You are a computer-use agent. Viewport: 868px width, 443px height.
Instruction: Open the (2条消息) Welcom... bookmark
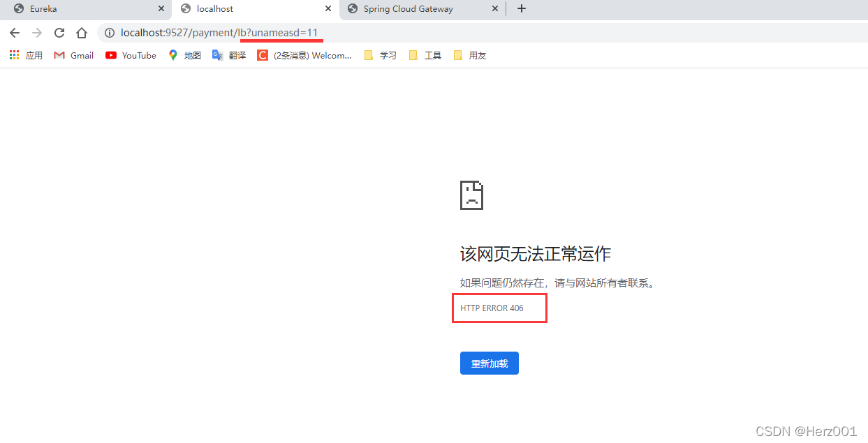point(304,55)
